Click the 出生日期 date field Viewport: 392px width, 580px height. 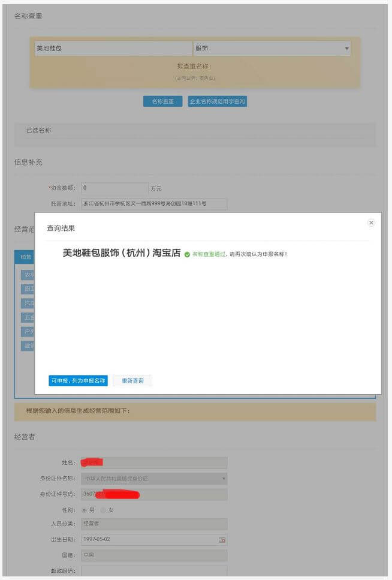(x=154, y=540)
